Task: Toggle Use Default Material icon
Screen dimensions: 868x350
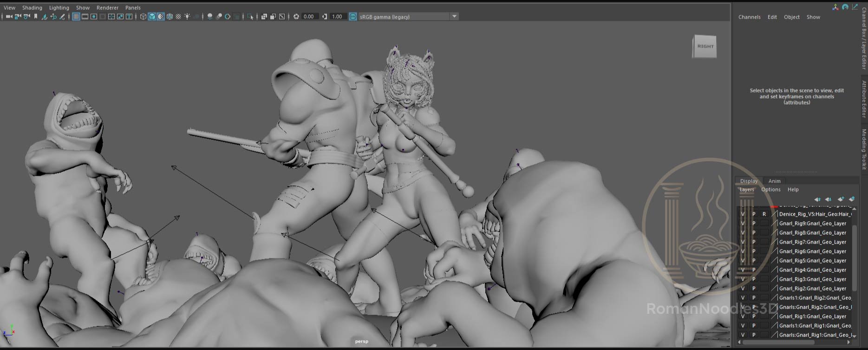Action: pyautogui.click(x=161, y=16)
